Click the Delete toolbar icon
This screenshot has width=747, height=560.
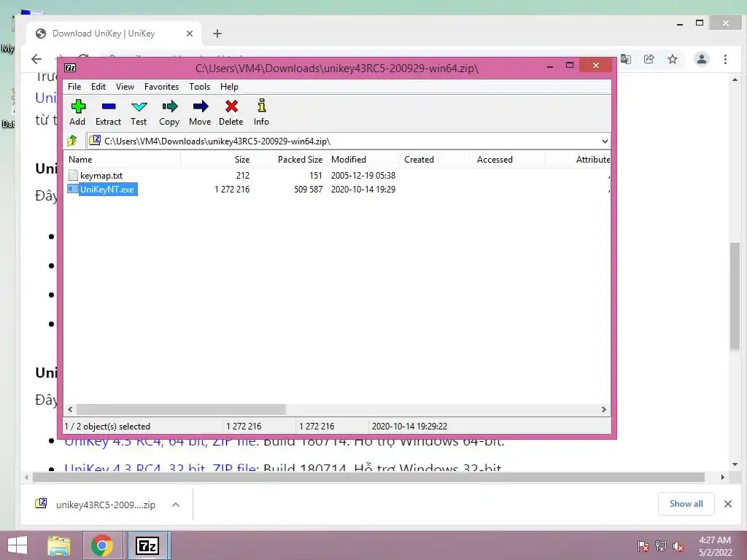(231, 106)
